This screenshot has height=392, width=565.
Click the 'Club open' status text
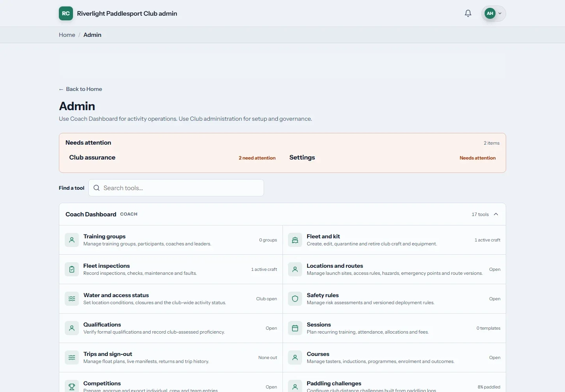pyautogui.click(x=266, y=299)
